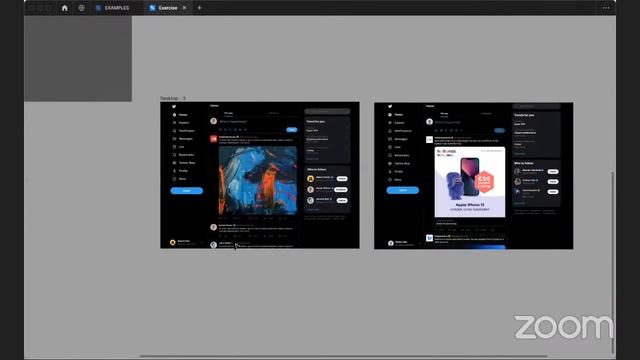This screenshot has height=360, width=640.
Task: Select Following tab in left mockup
Action: [273, 113]
